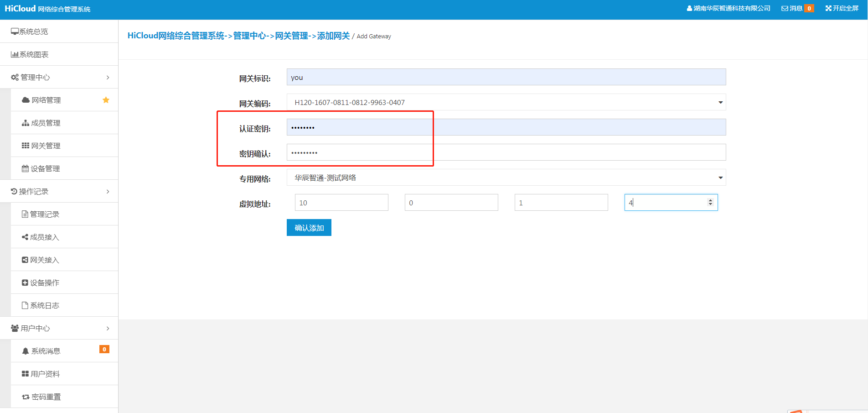This screenshot has height=413, width=868.
Task: Click the 设备管理 calendar icon
Action: (26, 168)
